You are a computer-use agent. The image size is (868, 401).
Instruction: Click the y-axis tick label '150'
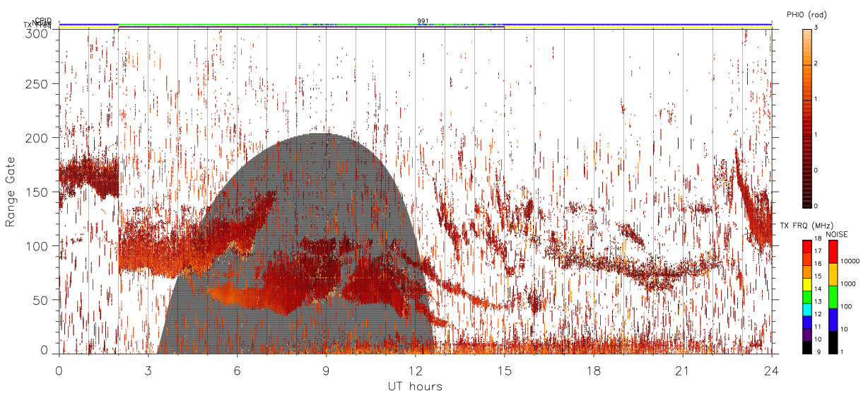(x=37, y=192)
